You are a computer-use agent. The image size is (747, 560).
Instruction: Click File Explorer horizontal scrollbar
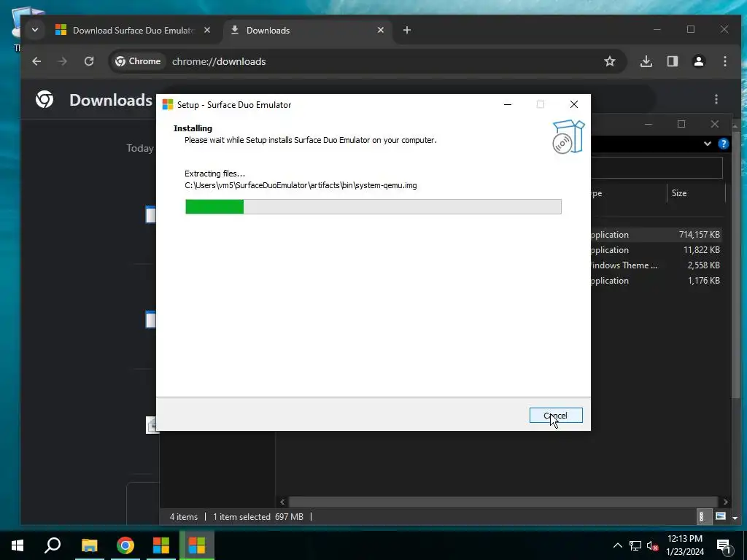tap(503, 502)
